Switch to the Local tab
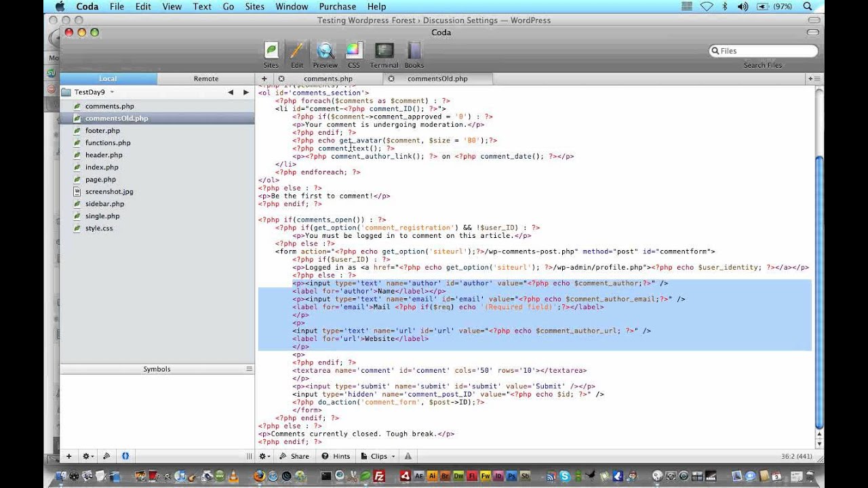Image resolution: width=868 pixels, height=488 pixels. pyautogui.click(x=108, y=79)
